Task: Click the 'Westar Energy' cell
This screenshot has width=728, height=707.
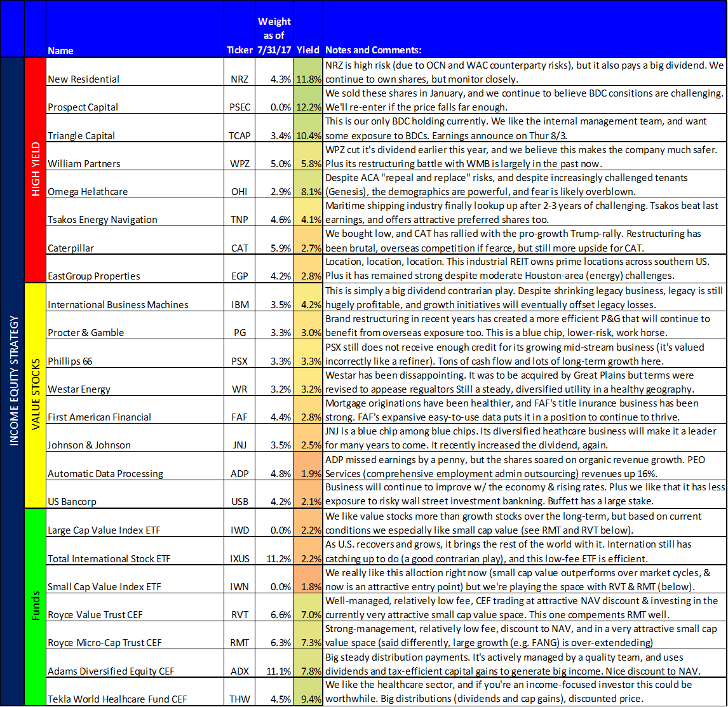Action: coord(135,382)
